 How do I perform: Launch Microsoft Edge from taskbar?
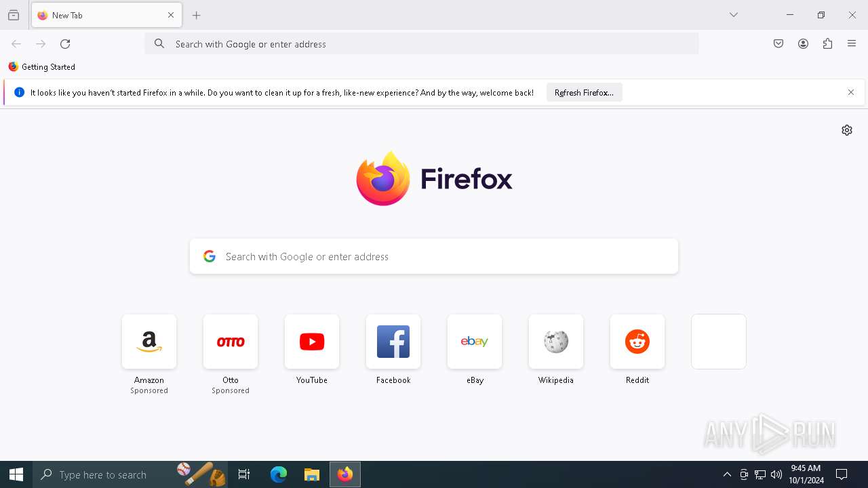(x=279, y=474)
